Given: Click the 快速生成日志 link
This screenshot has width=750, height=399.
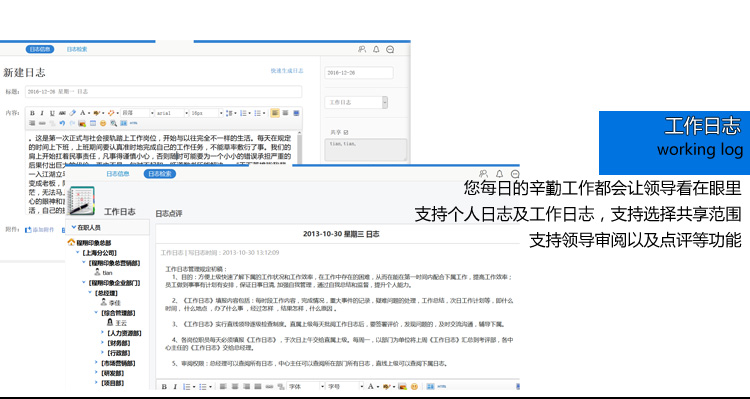Looking at the screenshot, I should 287,71.
